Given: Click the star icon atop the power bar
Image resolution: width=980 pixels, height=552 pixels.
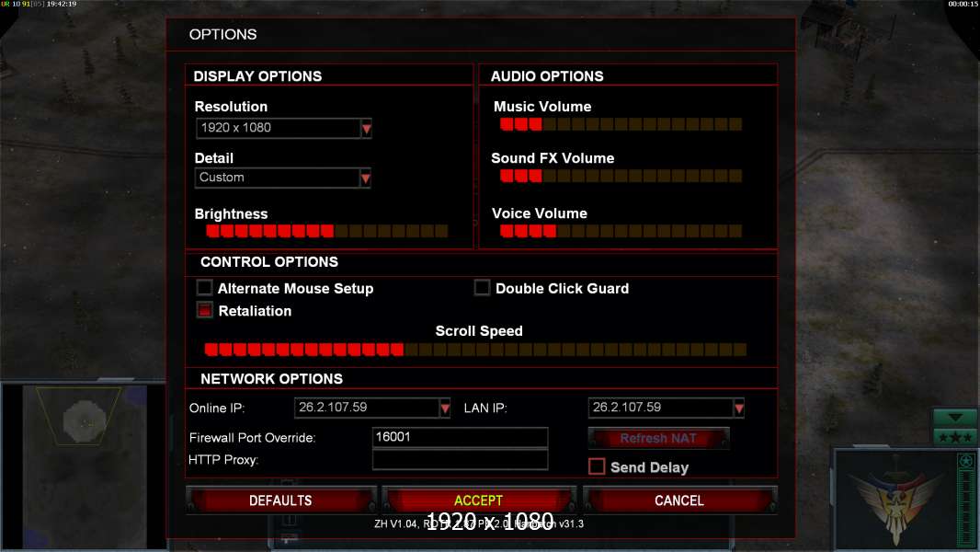Looking at the screenshot, I should pos(966,461).
